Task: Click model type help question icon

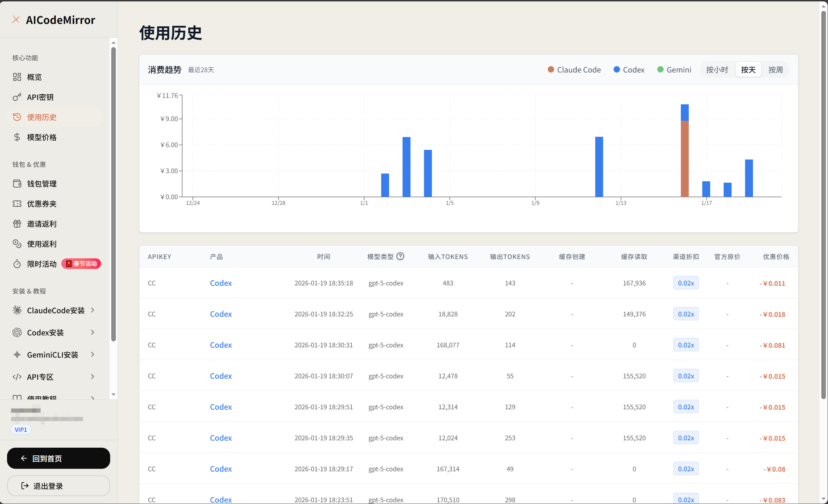Action: point(400,257)
